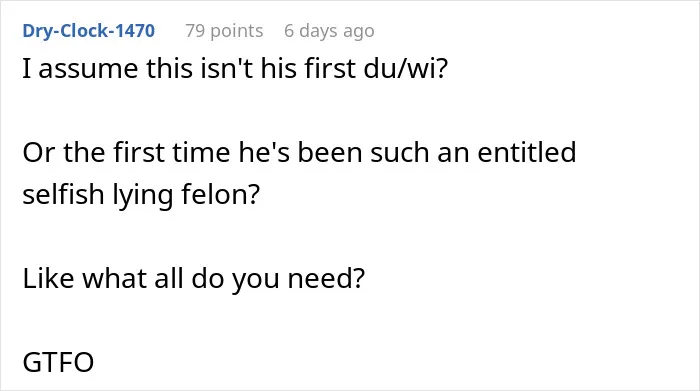
Task: Click the word need? in the comment
Action: 326,279
